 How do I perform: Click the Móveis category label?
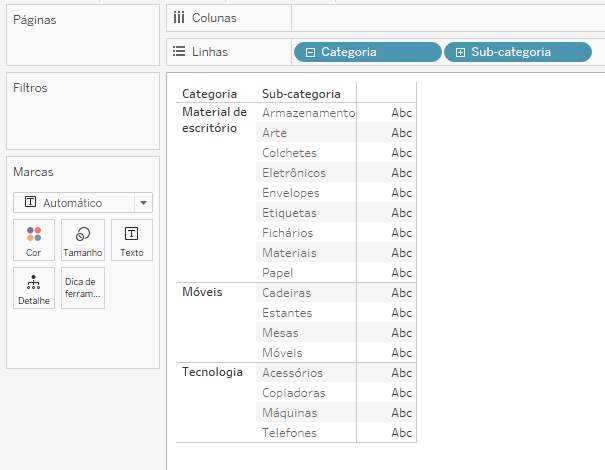coord(202,292)
